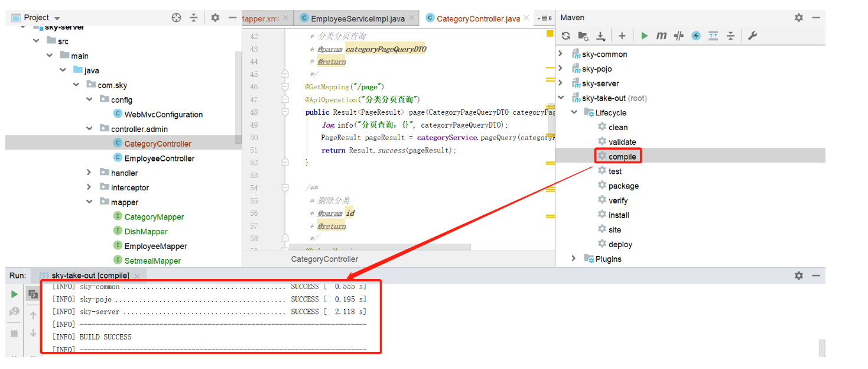
Task: Hide the Project panel
Action: click(232, 18)
